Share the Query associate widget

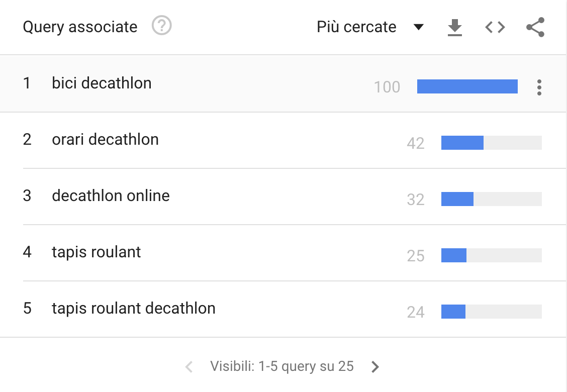(534, 27)
